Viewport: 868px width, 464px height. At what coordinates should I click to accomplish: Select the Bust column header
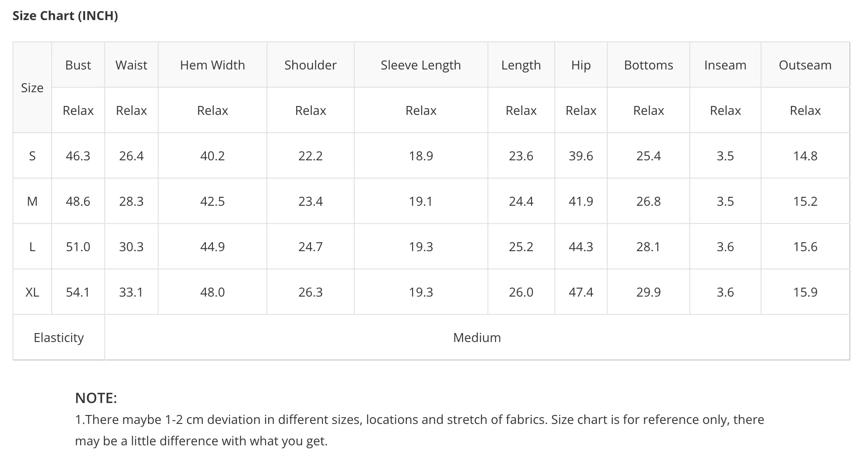click(x=78, y=65)
